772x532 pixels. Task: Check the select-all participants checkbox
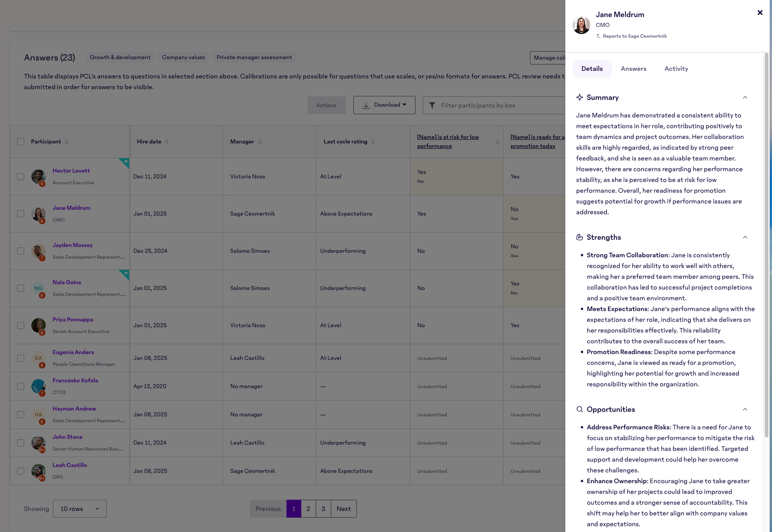[x=21, y=142]
